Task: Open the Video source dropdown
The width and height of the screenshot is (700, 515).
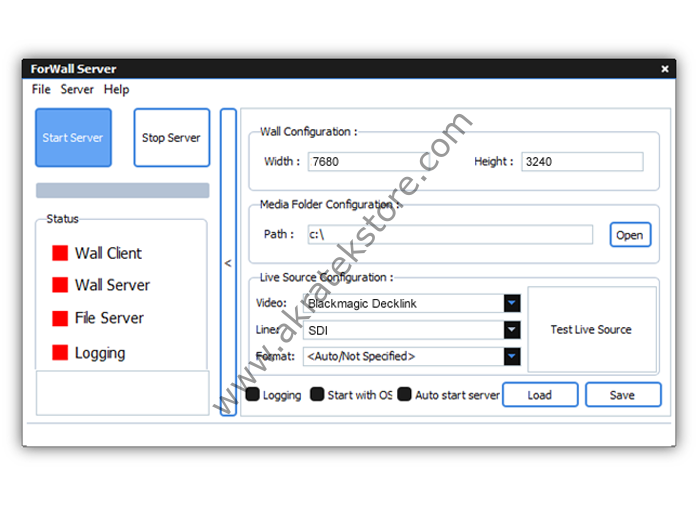Action: click(512, 303)
